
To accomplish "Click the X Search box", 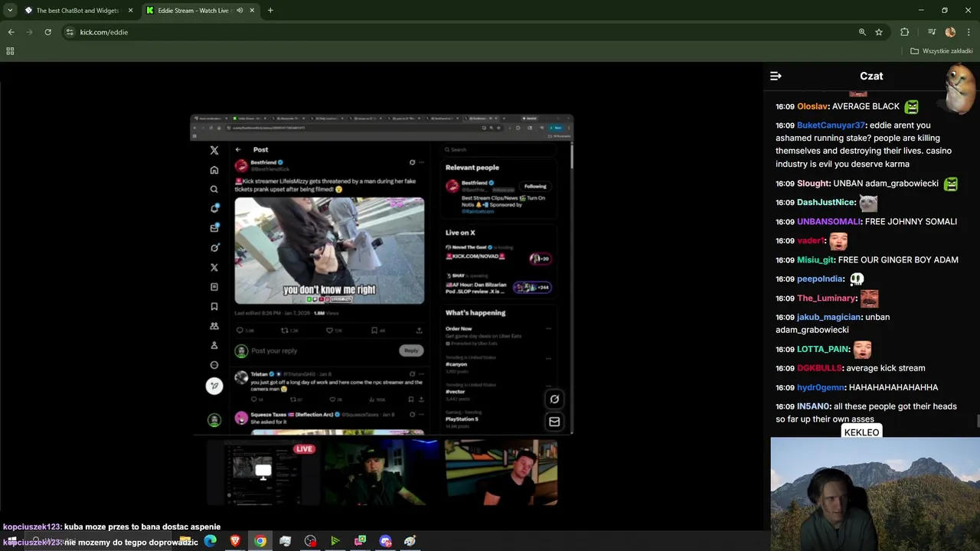I will (499, 149).
